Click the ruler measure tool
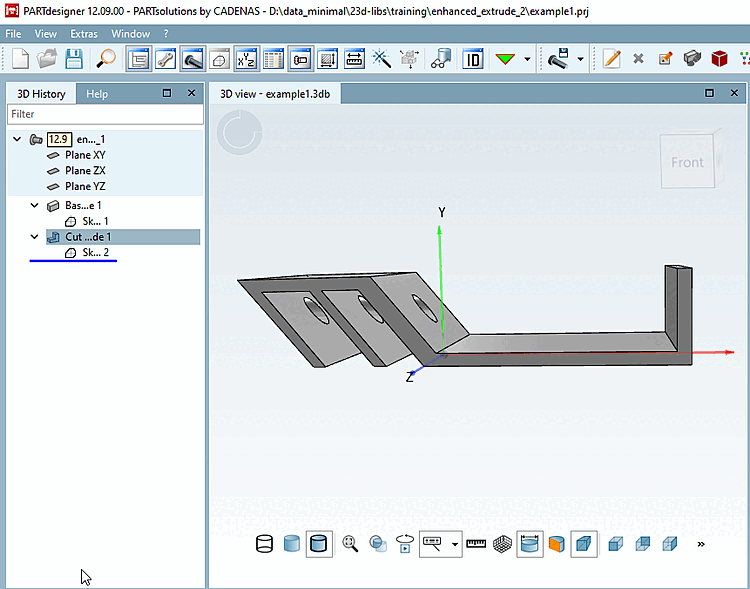Viewport: 750px width, 589px height. [x=476, y=544]
